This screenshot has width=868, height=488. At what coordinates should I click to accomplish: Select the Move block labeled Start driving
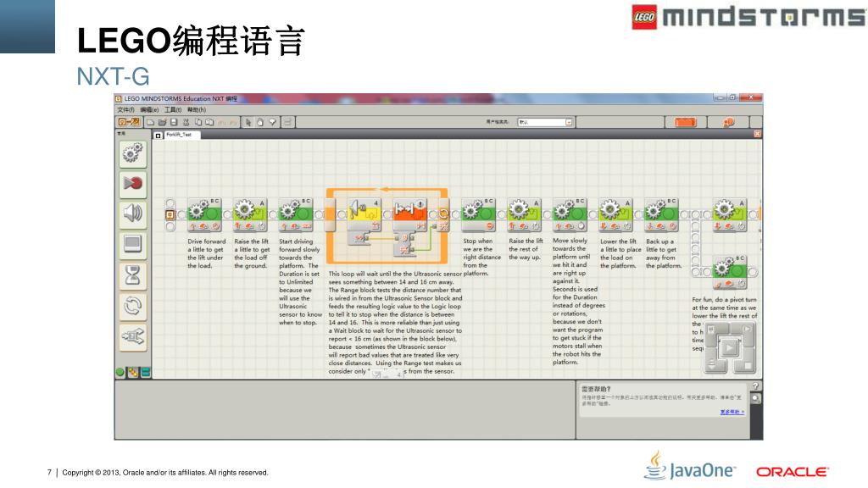coord(296,214)
